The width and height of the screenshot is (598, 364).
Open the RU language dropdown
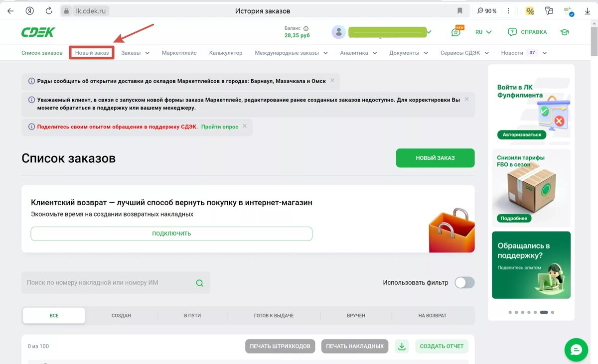483,32
